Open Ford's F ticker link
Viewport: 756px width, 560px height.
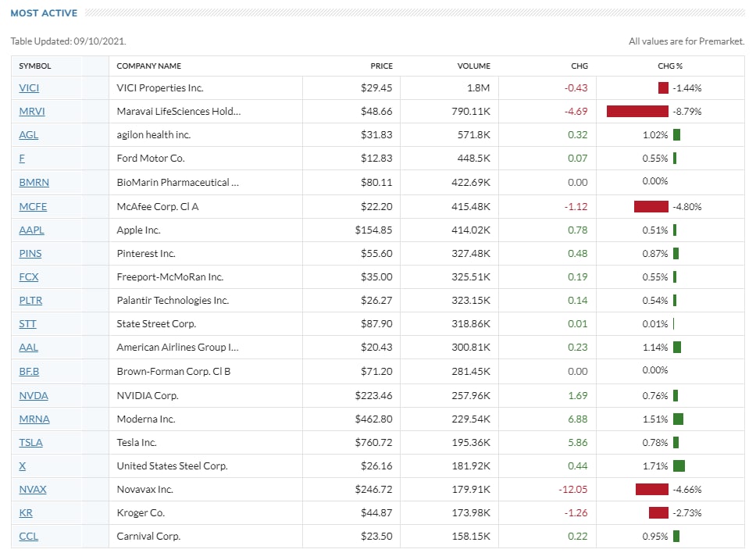click(x=22, y=159)
